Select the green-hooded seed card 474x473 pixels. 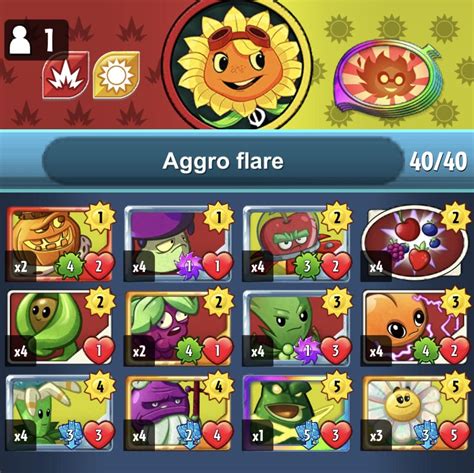tap(60, 329)
